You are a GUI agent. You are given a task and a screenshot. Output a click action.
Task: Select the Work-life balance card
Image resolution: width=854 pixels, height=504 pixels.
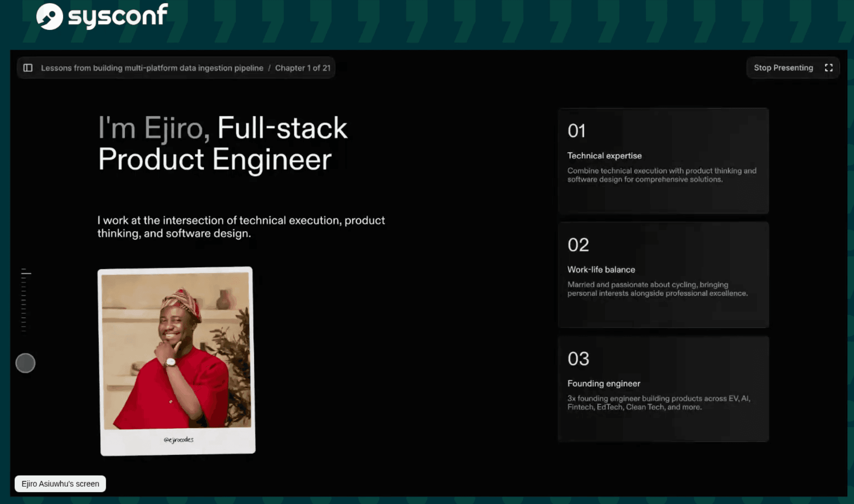(x=663, y=275)
